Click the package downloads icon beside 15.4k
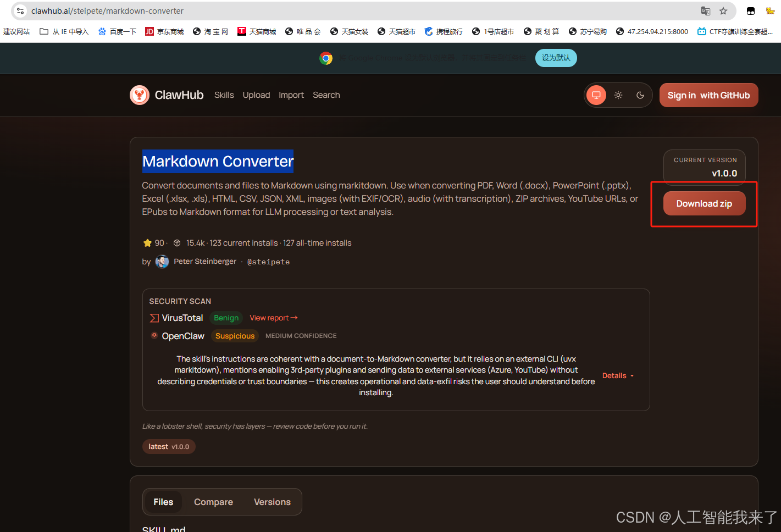781x532 pixels. point(177,243)
